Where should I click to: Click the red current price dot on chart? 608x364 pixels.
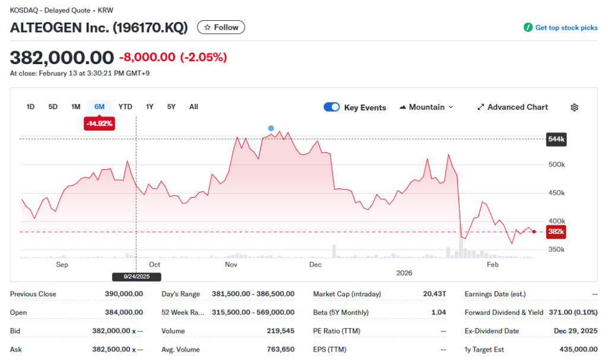tap(534, 232)
